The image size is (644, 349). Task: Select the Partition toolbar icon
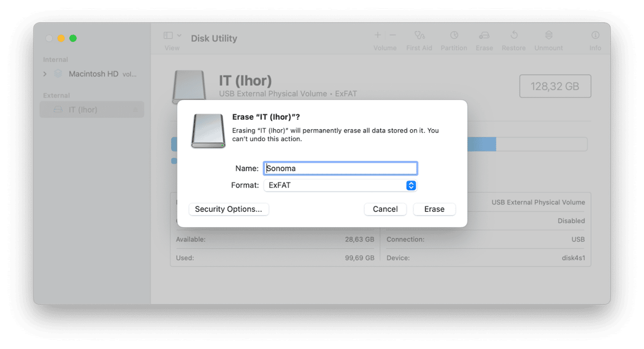coord(454,35)
